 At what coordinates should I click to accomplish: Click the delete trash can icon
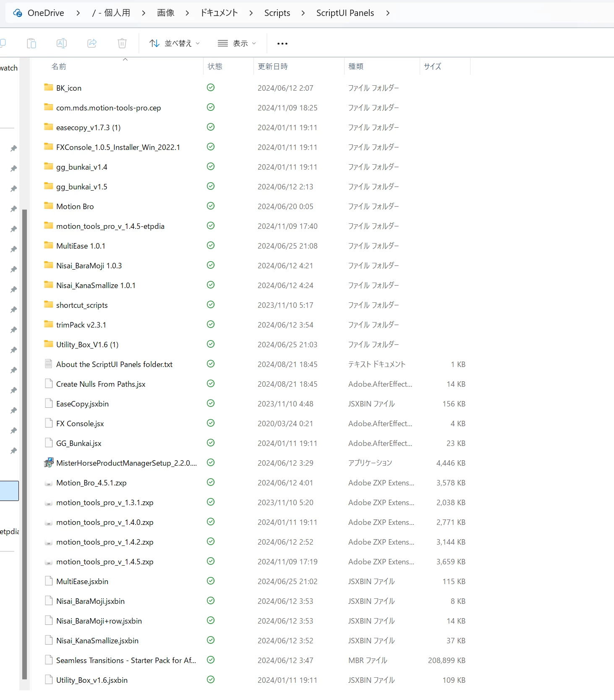coord(122,43)
